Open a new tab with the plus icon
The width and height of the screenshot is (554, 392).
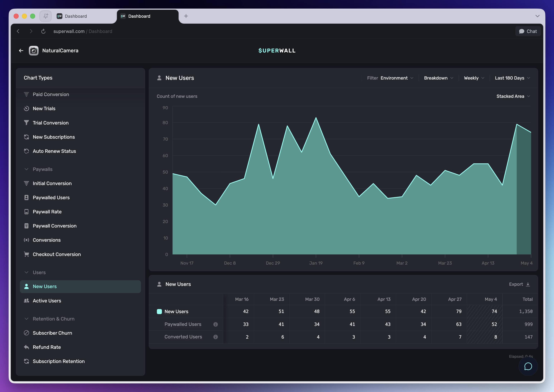coord(186,16)
